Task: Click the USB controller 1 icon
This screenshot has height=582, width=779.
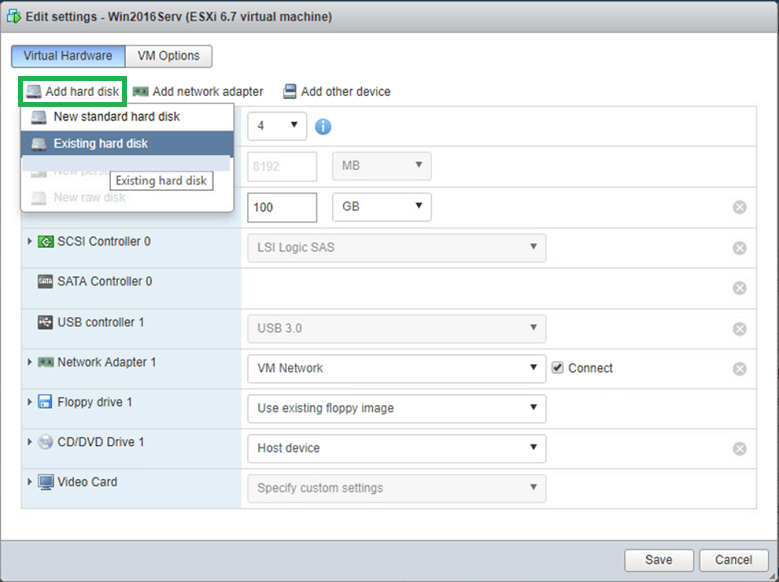Action: (45, 323)
